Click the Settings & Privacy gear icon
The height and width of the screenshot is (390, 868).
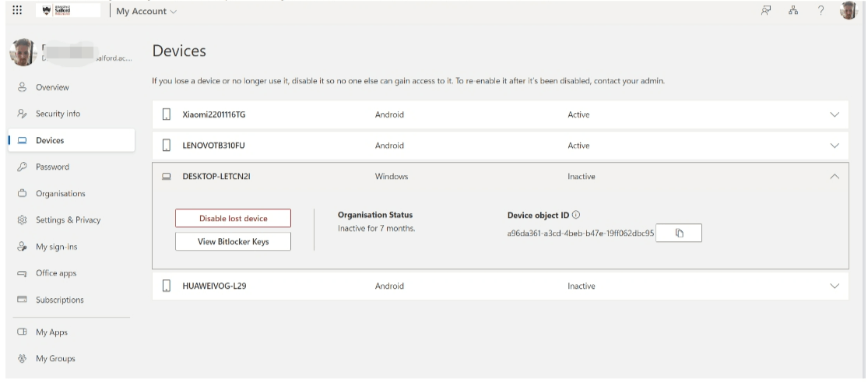tap(22, 220)
